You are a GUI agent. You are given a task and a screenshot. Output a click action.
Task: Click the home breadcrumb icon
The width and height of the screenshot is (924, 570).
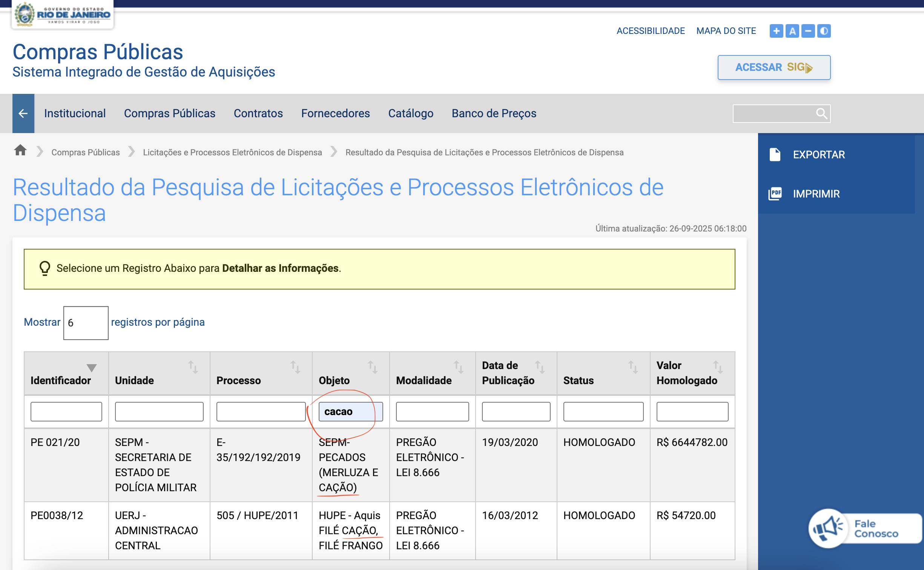(x=20, y=150)
